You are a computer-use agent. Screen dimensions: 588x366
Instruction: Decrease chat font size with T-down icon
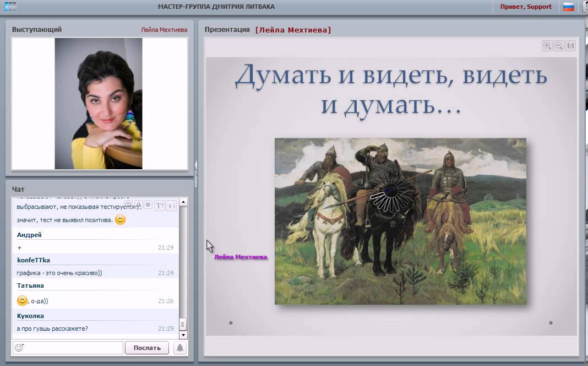point(171,206)
